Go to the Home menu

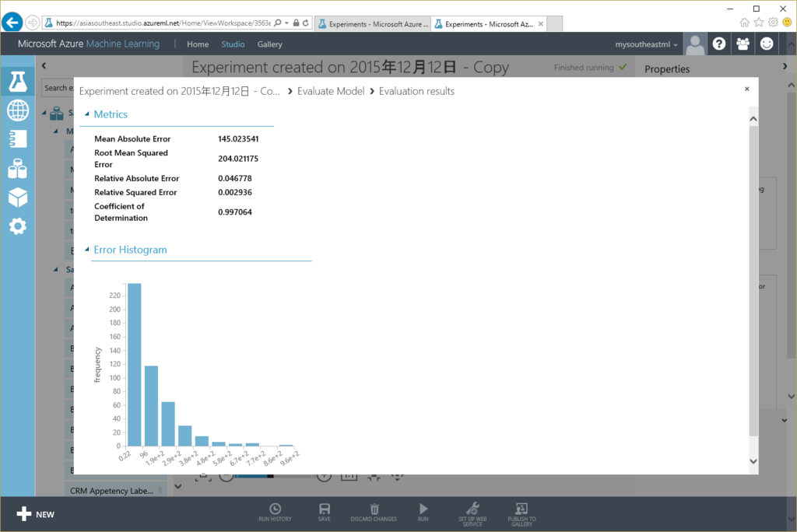198,44
